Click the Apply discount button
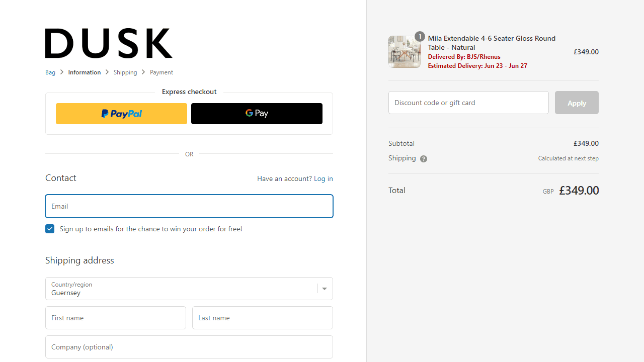The height and width of the screenshot is (362, 644). coord(577,103)
